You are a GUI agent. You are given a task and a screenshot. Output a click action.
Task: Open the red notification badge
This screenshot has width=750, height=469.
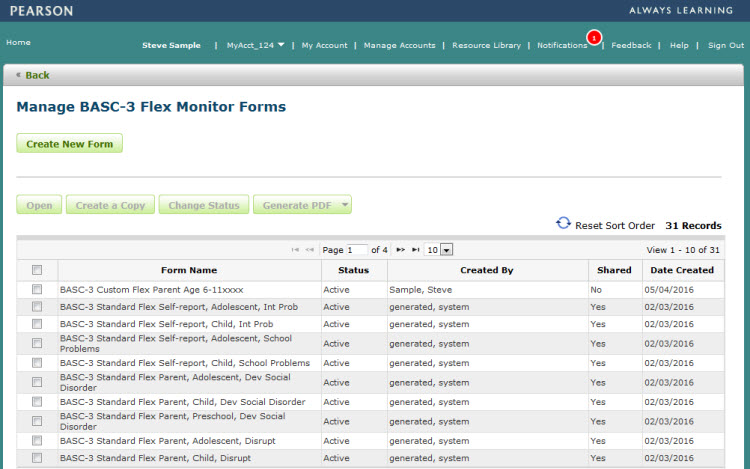click(x=594, y=38)
